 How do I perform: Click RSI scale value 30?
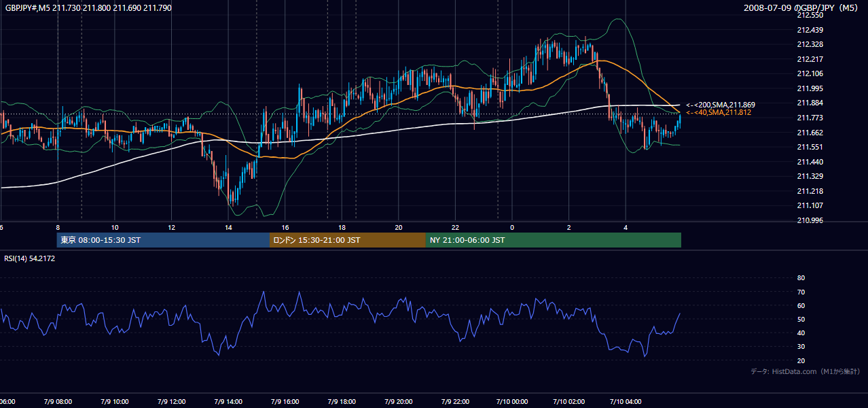tap(801, 347)
